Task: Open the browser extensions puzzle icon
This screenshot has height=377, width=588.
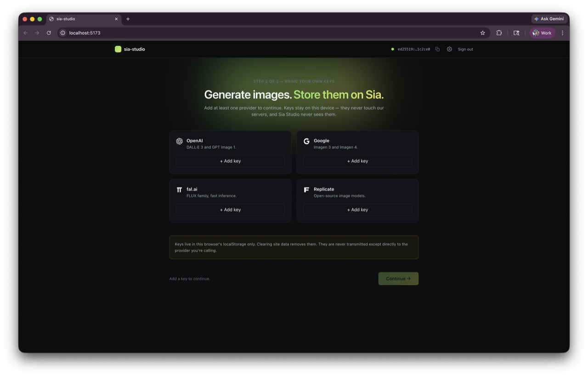Action: pyautogui.click(x=499, y=33)
